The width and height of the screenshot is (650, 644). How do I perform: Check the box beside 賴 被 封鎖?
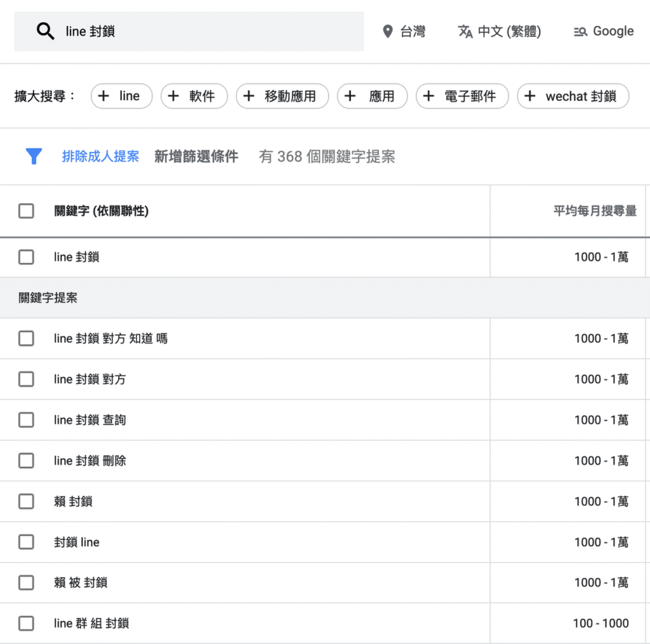(x=26, y=582)
